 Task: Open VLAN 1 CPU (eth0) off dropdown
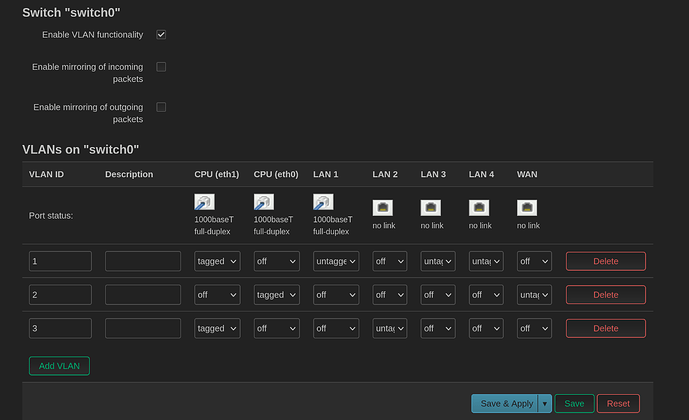(x=276, y=261)
